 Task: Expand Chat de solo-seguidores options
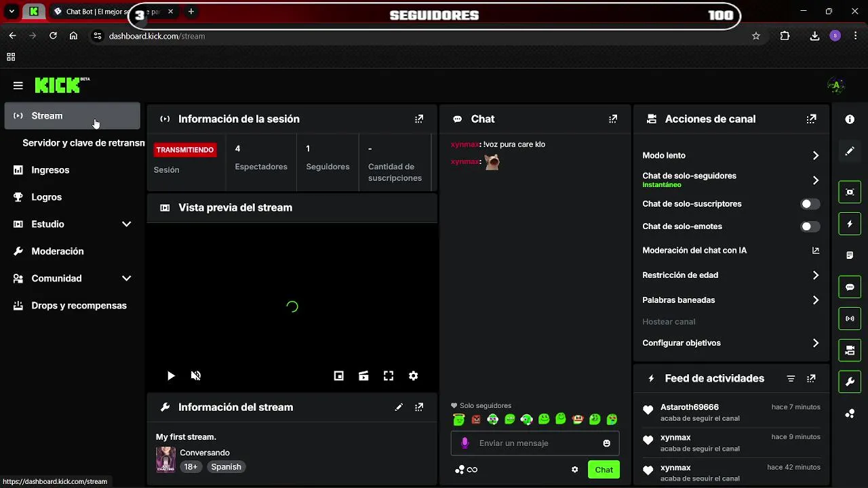tap(816, 180)
